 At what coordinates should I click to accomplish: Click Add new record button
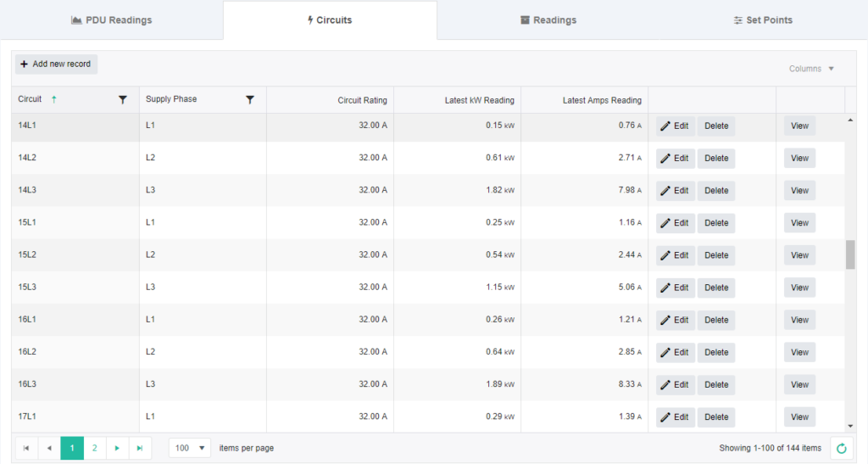click(x=56, y=64)
